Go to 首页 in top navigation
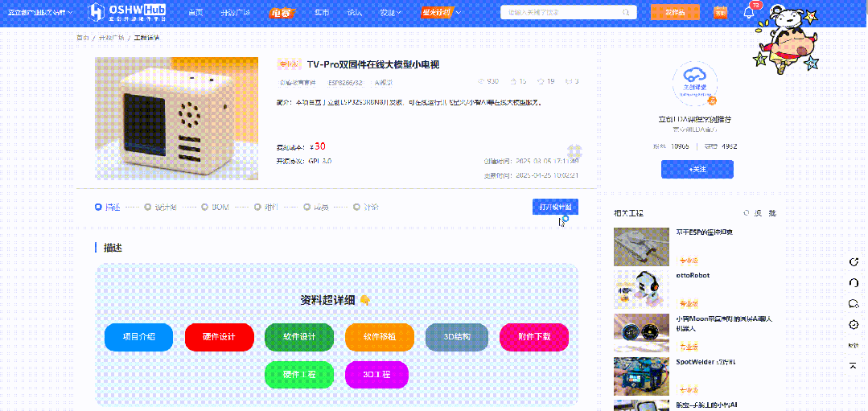This screenshot has width=868, height=411. click(195, 12)
